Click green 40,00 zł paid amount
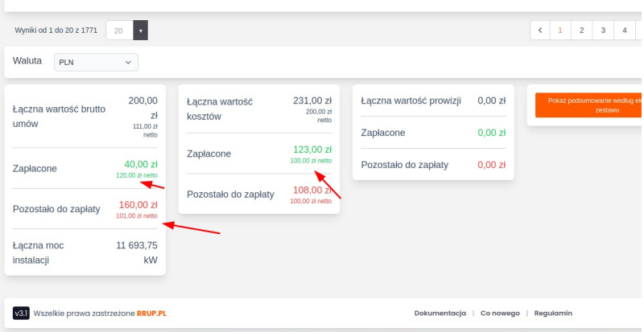This screenshot has height=332, width=644. 141,163
